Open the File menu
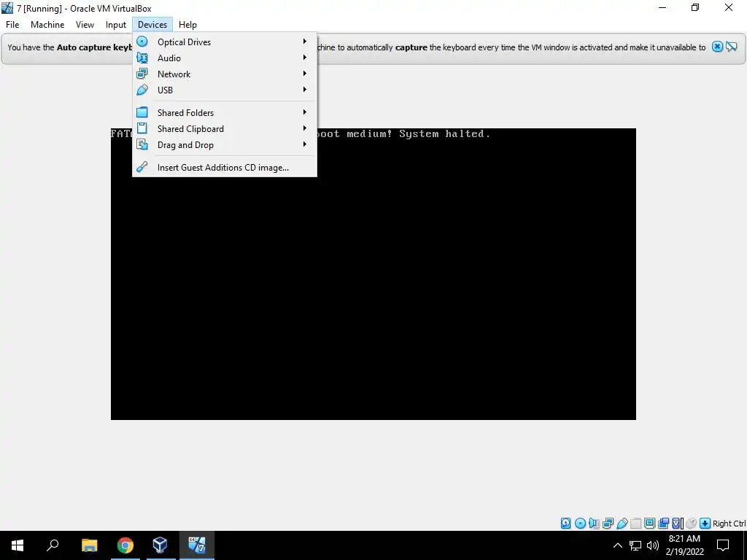This screenshot has width=747, height=560. [12, 25]
